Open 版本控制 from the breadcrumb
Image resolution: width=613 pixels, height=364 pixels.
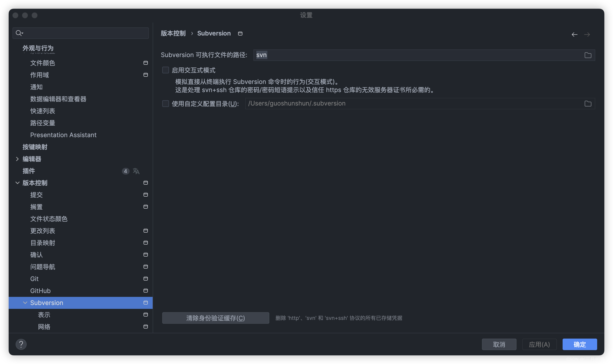[x=173, y=33]
